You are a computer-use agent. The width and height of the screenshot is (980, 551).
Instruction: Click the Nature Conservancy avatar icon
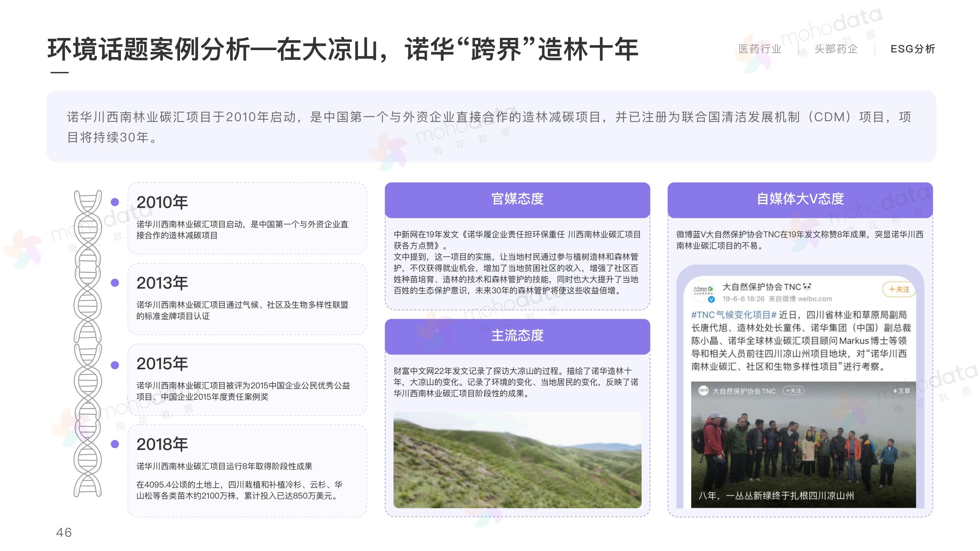pyautogui.click(x=704, y=291)
